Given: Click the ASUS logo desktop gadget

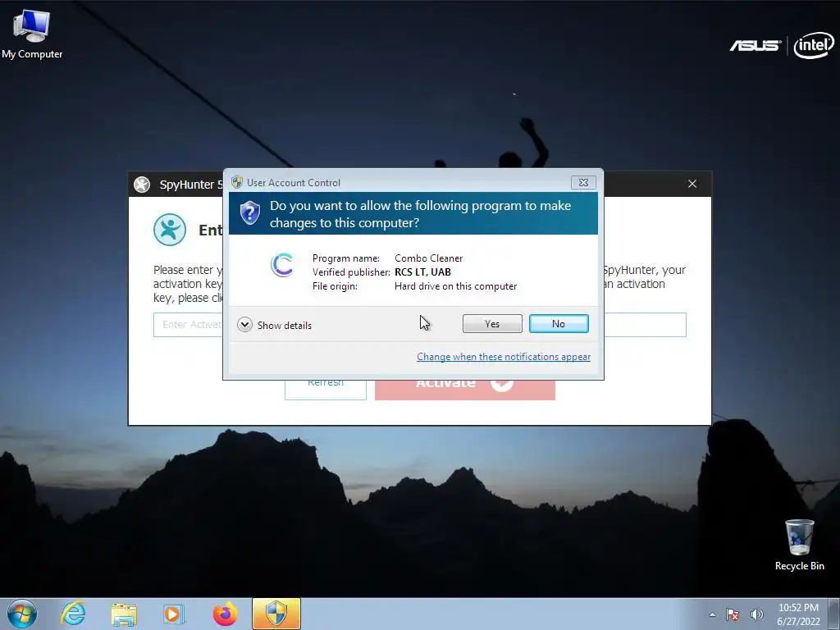Looking at the screenshot, I should (756, 46).
